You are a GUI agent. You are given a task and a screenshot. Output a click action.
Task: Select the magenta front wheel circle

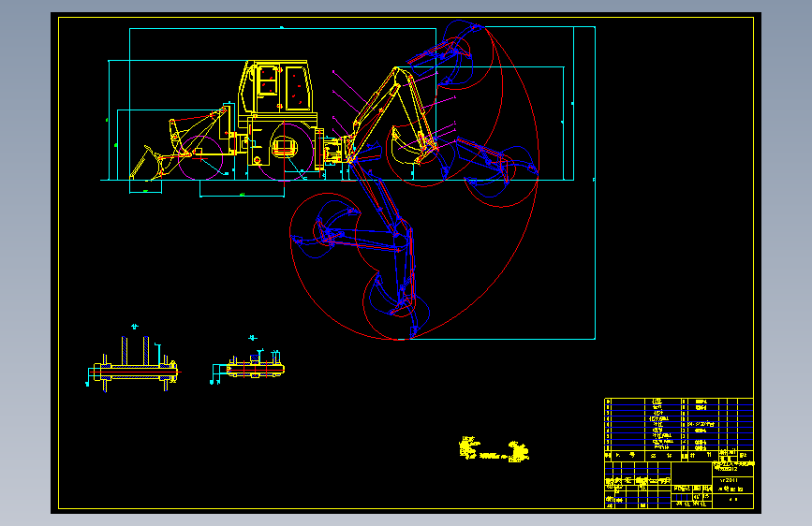[x=200, y=158]
